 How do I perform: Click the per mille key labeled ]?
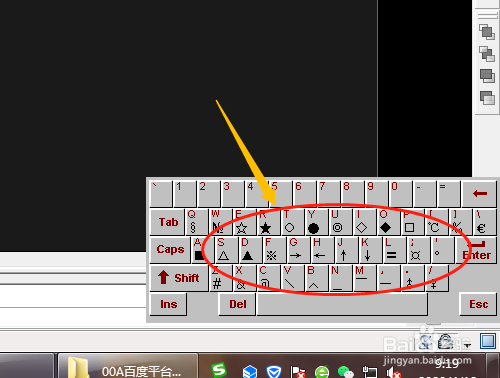pyautogui.click(x=460, y=222)
